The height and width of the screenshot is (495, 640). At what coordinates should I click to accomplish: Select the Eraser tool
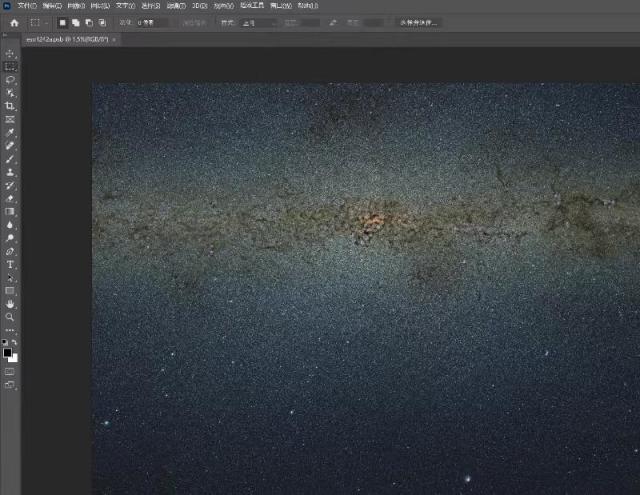click(10, 198)
